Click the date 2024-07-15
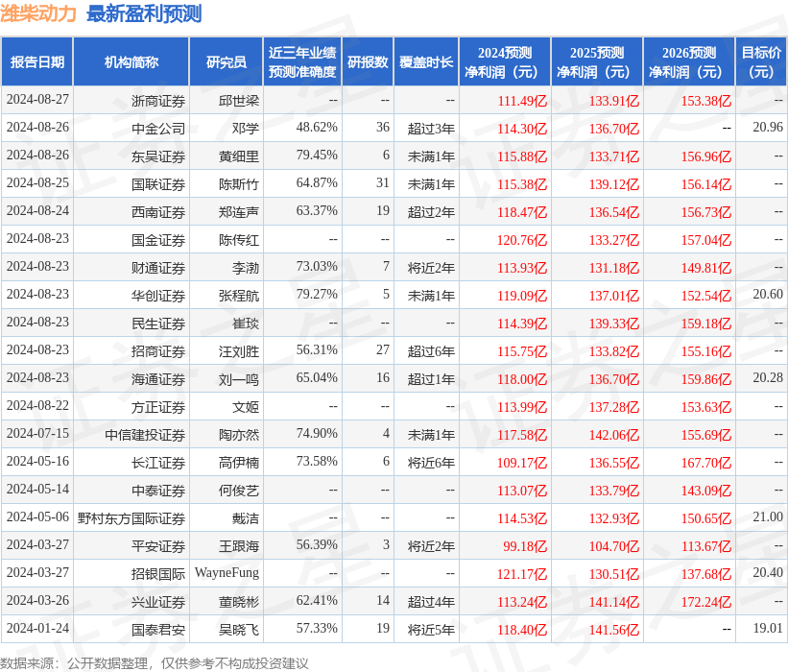788x672 pixels. pos(37,433)
